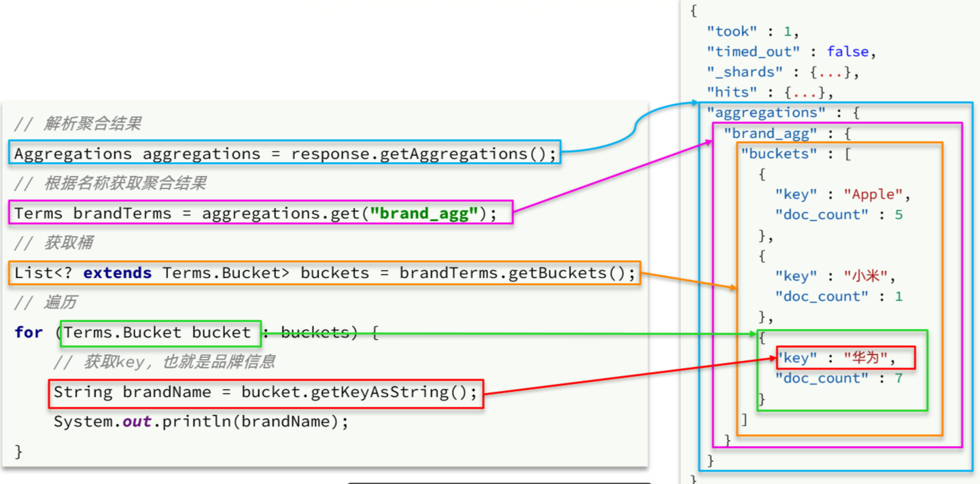Select "Terms.Bucket bucket" in the for loop

click(x=157, y=332)
